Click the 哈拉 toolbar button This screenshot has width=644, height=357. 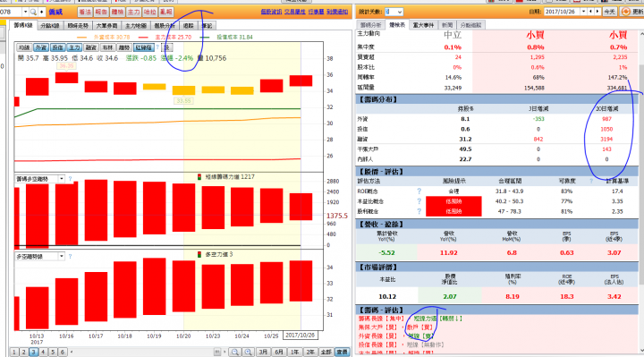pyautogui.click(x=150, y=12)
